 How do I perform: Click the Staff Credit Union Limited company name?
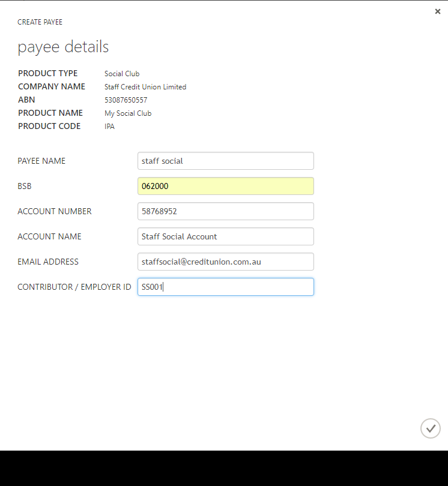click(145, 87)
